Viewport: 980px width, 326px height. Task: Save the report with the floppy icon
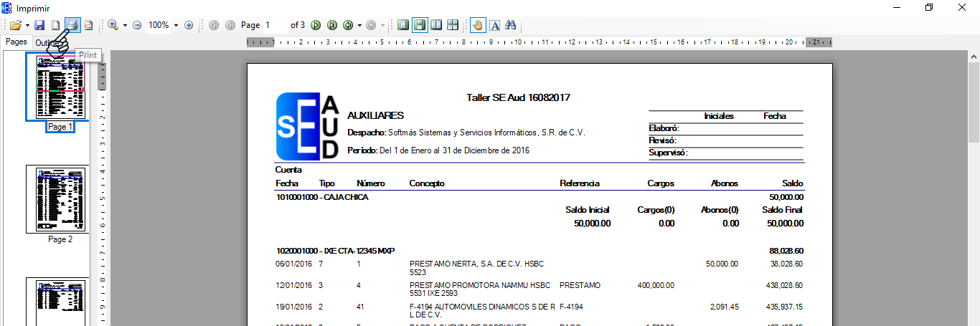39,25
